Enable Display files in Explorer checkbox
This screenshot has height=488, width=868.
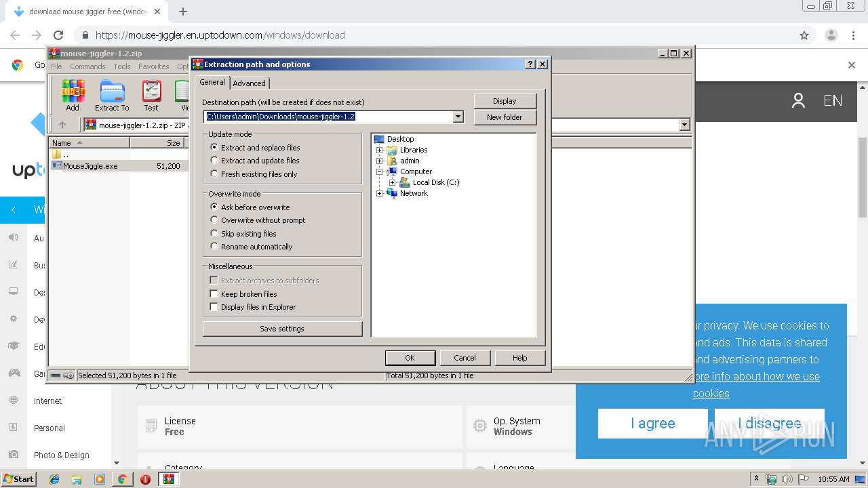(x=214, y=306)
